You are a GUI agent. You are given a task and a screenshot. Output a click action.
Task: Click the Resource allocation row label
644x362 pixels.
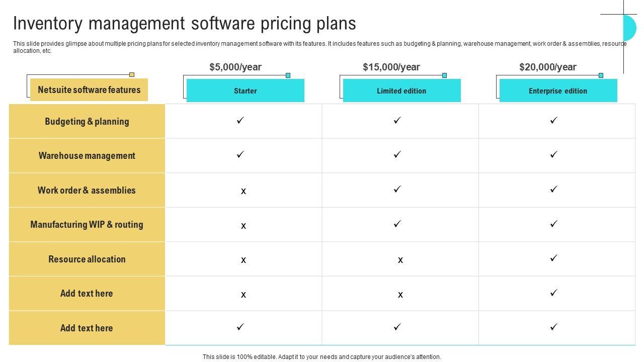pyautogui.click(x=87, y=259)
